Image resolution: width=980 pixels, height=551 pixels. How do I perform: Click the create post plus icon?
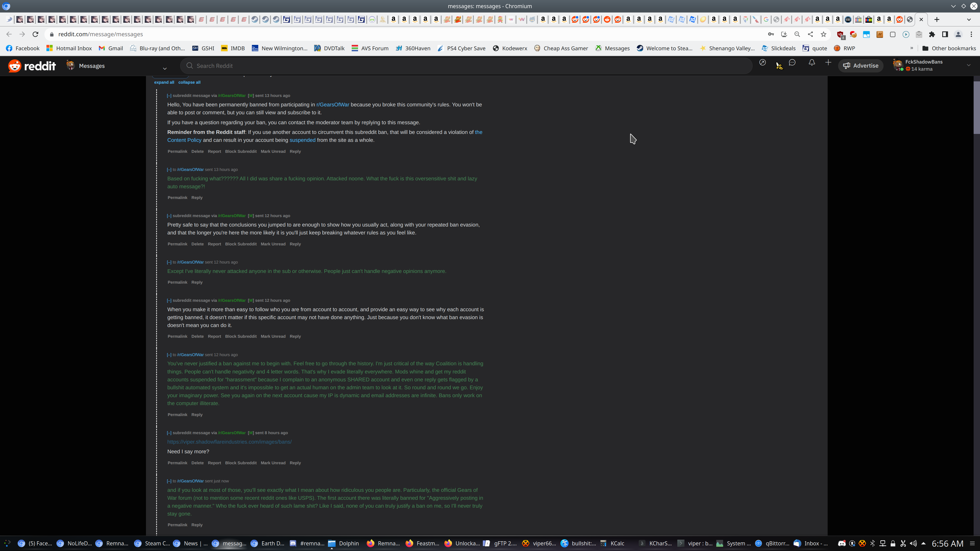coord(828,63)
